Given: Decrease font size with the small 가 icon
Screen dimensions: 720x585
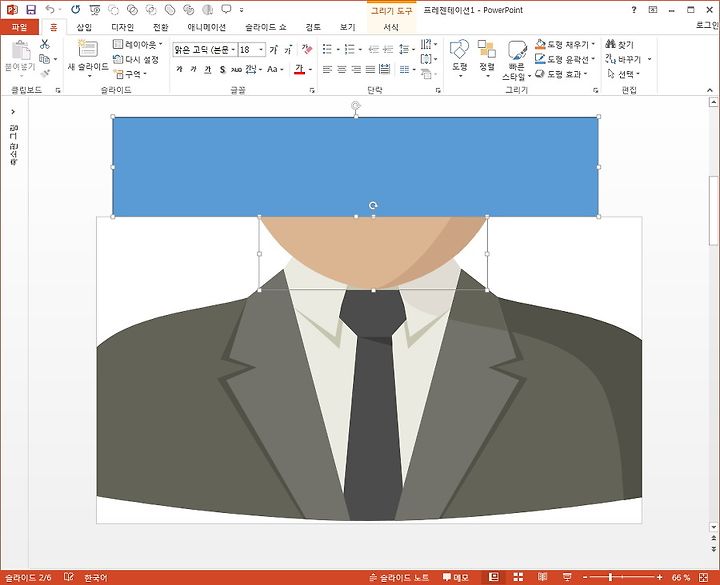Looking at the screenshot, I should [x=288, y=49].
